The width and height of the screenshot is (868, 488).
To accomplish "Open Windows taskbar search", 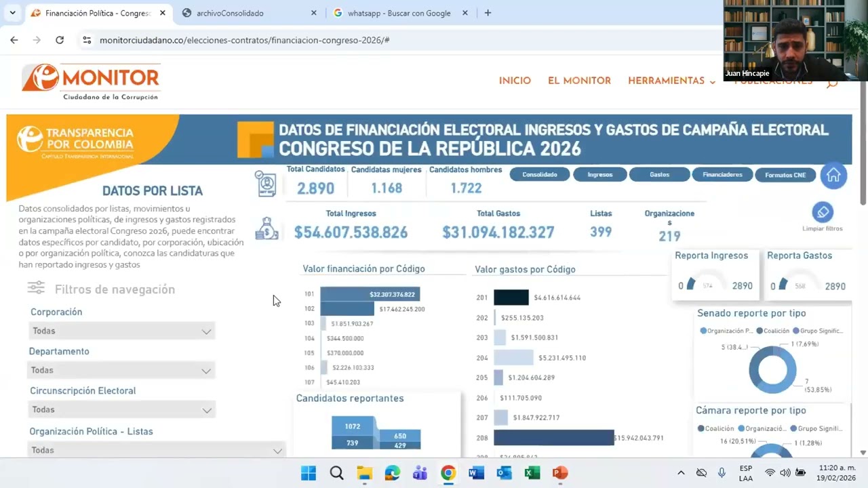I will [336, 472].
